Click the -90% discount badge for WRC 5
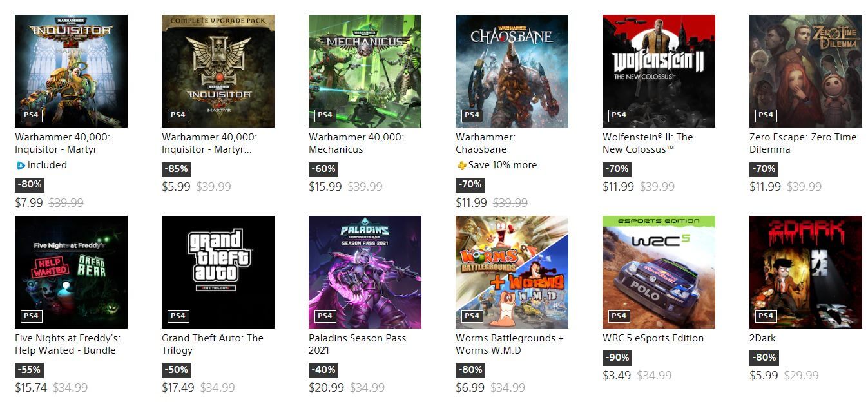 (617, 358)
